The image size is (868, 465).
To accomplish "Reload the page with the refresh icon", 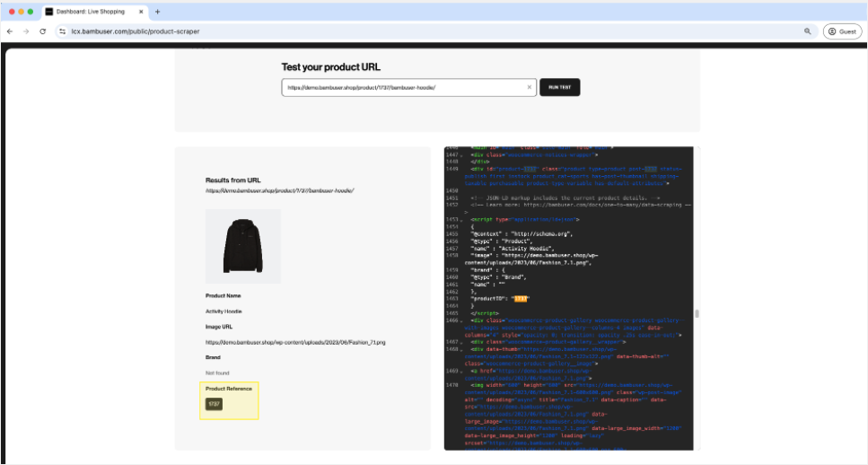I will (x=42, y=31).
